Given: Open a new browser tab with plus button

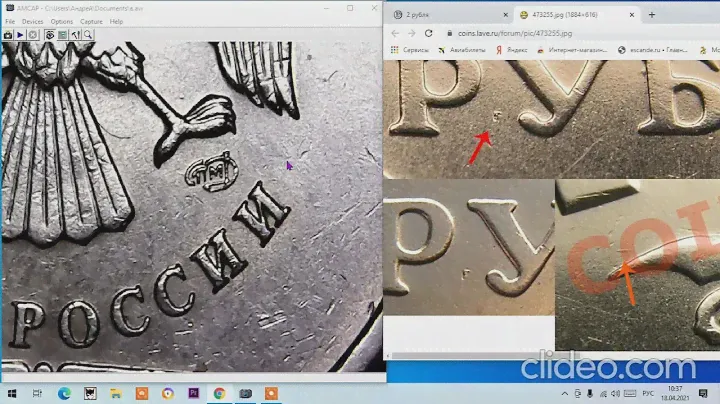Looking at the screenshot, I should click(x=652, y=15).
